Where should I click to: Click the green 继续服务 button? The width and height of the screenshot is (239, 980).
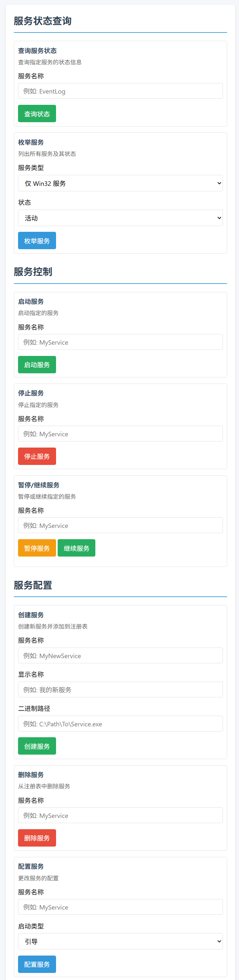pos(76,548)
